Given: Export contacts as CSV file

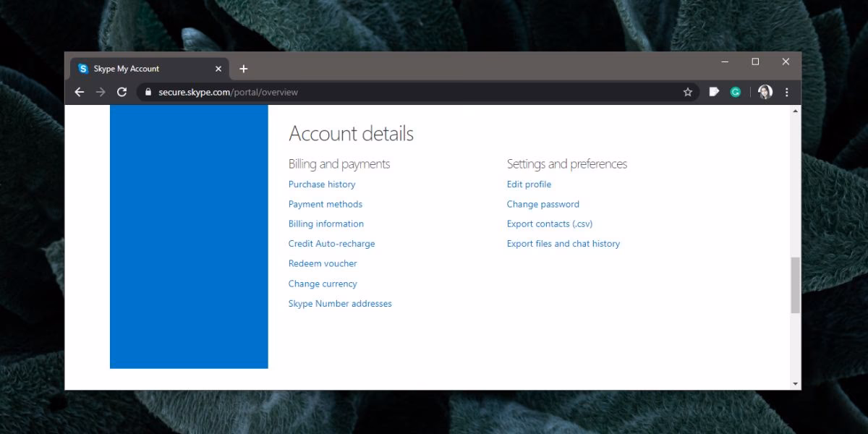Looking at the screenshot, I should (x=550, y=224).
